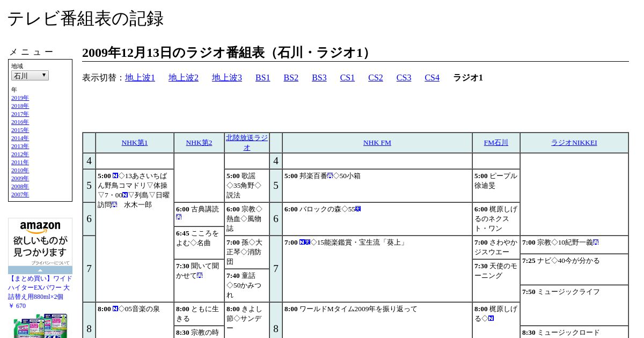The image size is (644, 338).
Task: Click the 7:00 さわやかジスウエー entry
Action: pyautogui.click(x=496, y=247)
